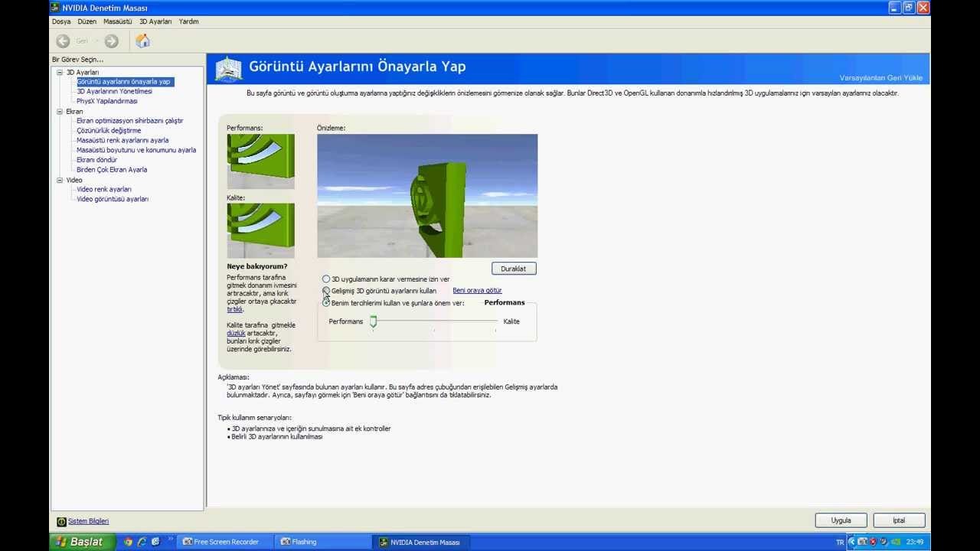Open the 'düzlük' help link

coord(236,334)
